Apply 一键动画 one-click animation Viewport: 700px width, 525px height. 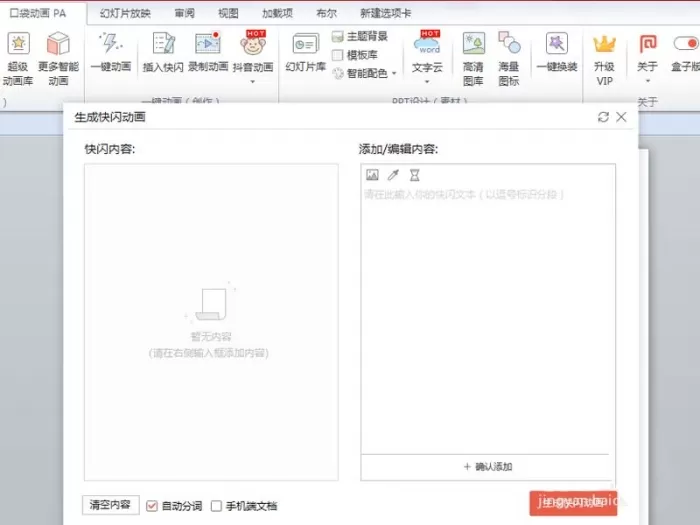click(111, 52)
